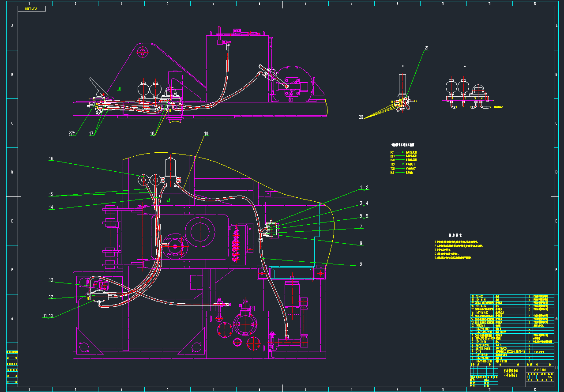Select balloon callout number 21
The image size is (564, 392).
tap(427, 48)
